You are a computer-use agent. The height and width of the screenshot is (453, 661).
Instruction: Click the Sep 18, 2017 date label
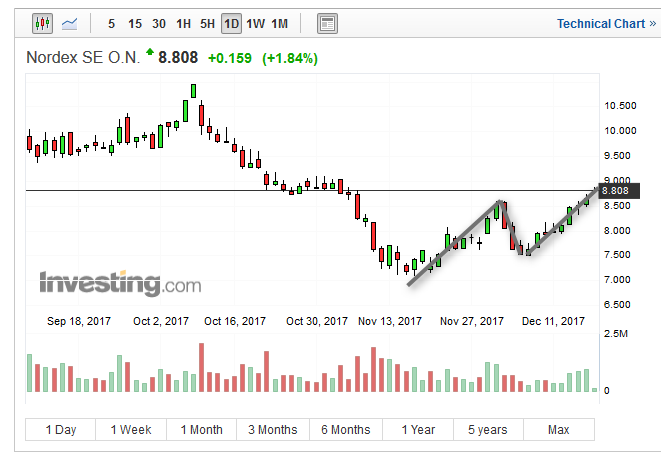(x=79, y=321)
